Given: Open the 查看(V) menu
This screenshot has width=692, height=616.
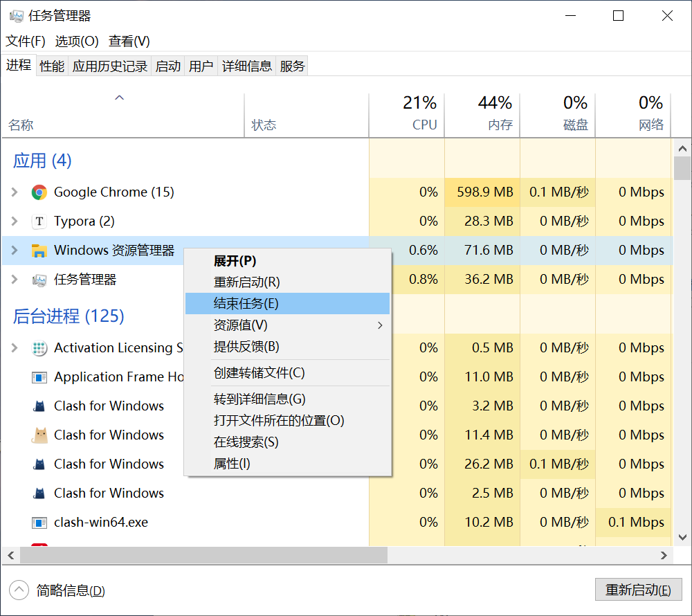Looking at the screenshot, I should (129, 41).
